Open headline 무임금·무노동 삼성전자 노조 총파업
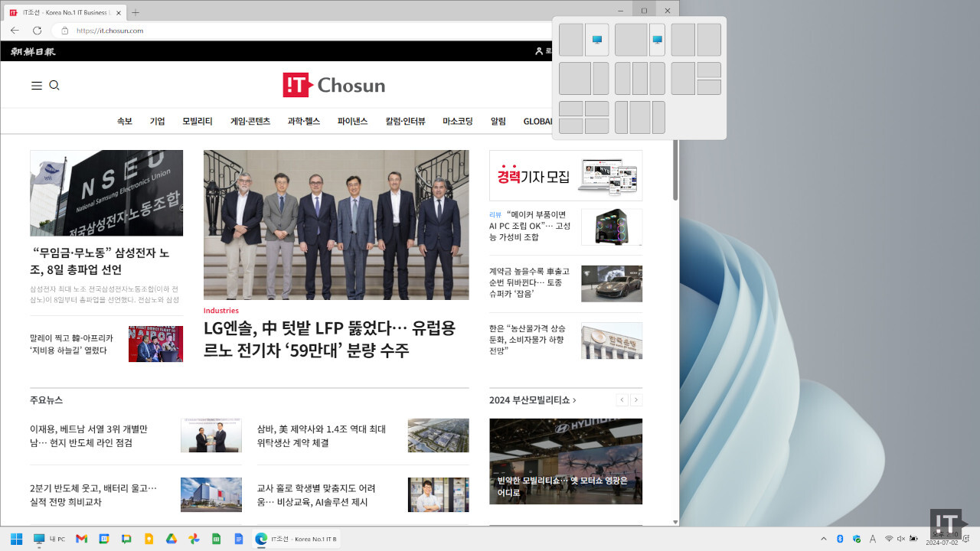Viewport: 980px width, 551px height. (x=100, y=261)
